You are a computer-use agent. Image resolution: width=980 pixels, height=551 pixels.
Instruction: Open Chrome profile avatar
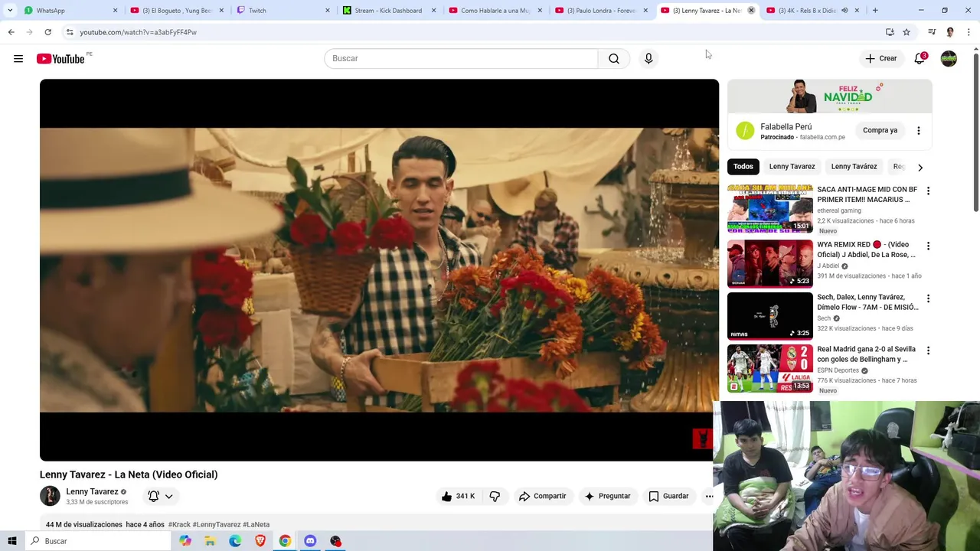click(x=950, y=32)
